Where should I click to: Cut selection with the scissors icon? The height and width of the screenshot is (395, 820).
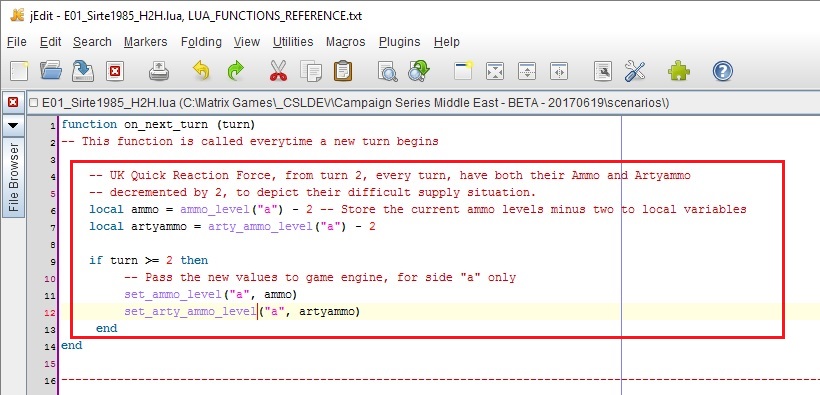[x=279, y=71]
